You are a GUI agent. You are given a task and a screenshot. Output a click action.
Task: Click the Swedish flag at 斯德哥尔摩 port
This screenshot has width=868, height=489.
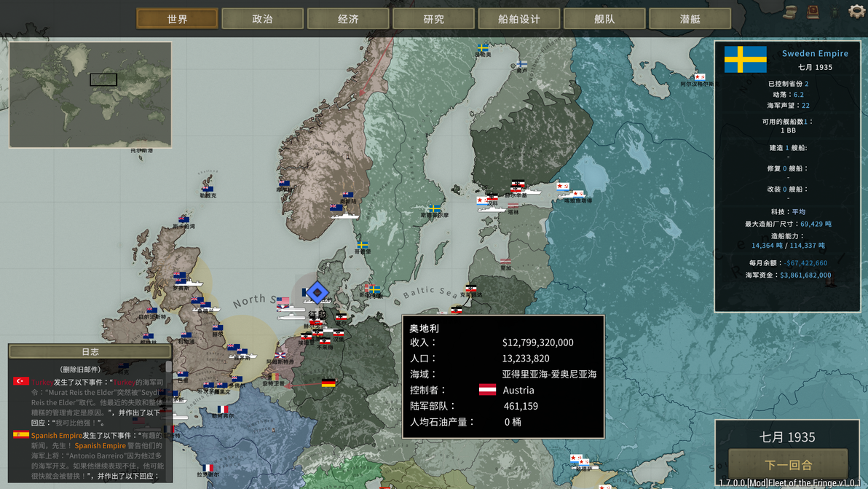coord(435,208)
